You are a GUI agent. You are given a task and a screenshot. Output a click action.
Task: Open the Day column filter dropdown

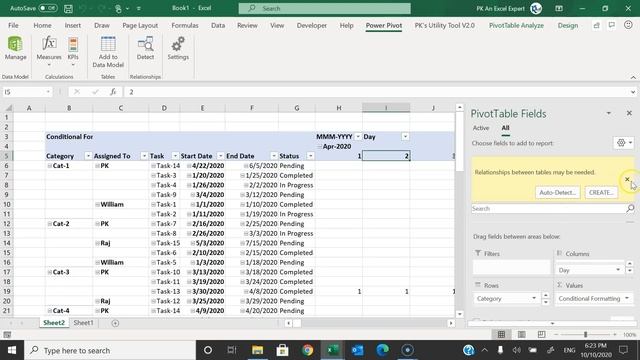pyautogui.click(x=405, y=137)
